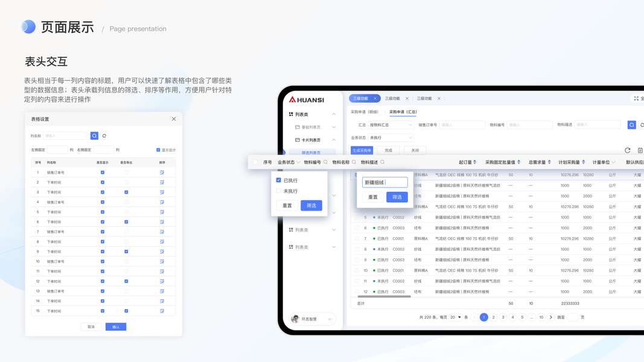Click the 关闭 button
The width and height of the screenshot is (644, 362).
coord(415,150)
